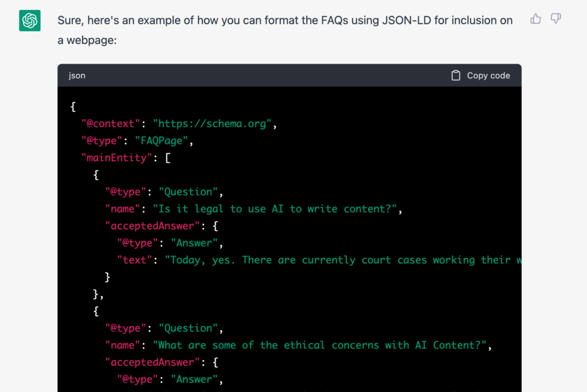Click the mainEntity opening bracket
This screenshot has height=392, width=587.
click(167, 158)
